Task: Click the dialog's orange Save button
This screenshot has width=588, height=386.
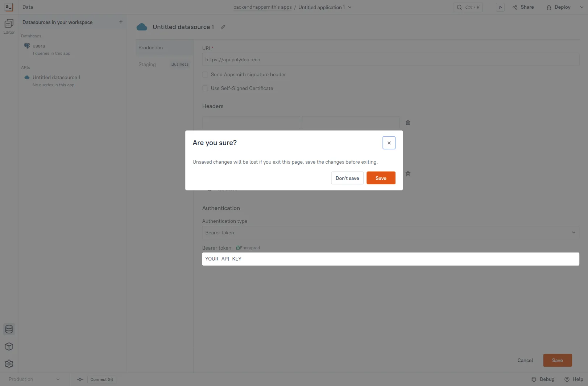Action: pyautogui.click(x=381, y=178)
